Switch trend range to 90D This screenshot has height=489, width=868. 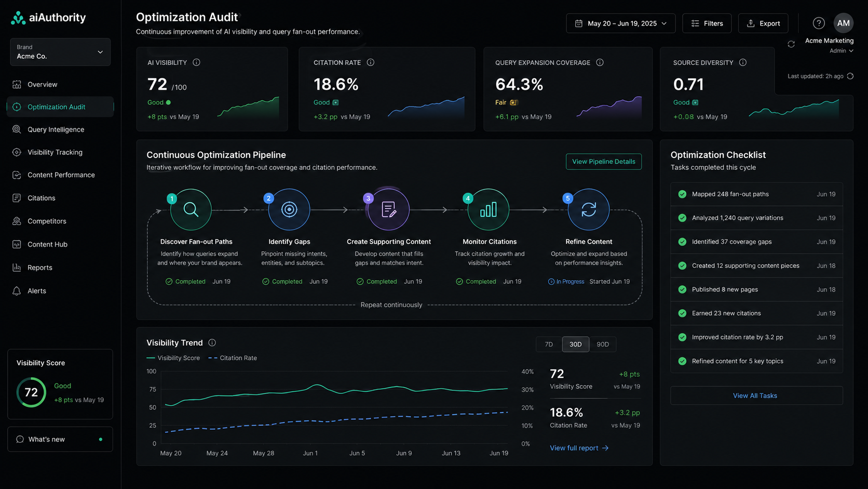coord(603,344)
